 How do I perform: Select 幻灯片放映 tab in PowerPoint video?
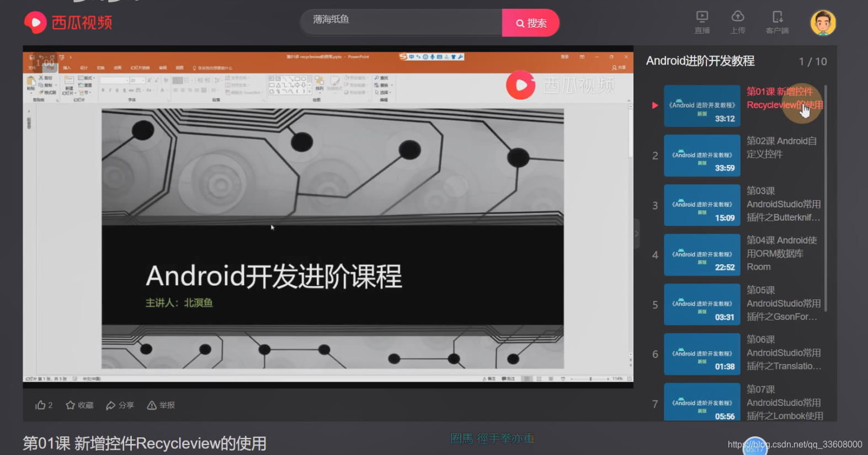(140, 68)
